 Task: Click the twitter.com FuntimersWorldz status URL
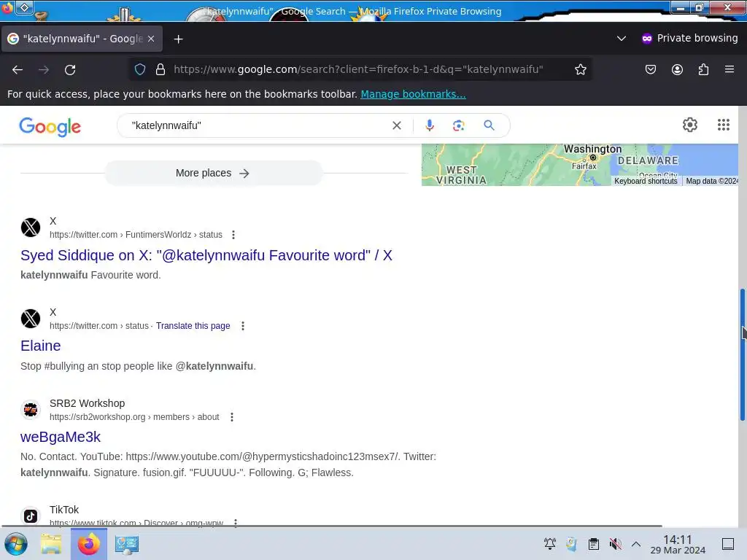tap(136, 235)
